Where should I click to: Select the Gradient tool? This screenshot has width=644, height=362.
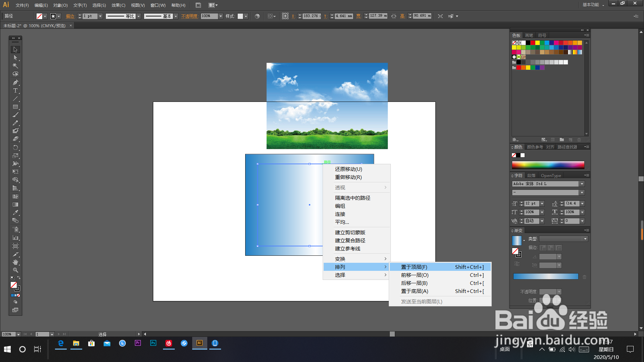[x=15, y=204]
